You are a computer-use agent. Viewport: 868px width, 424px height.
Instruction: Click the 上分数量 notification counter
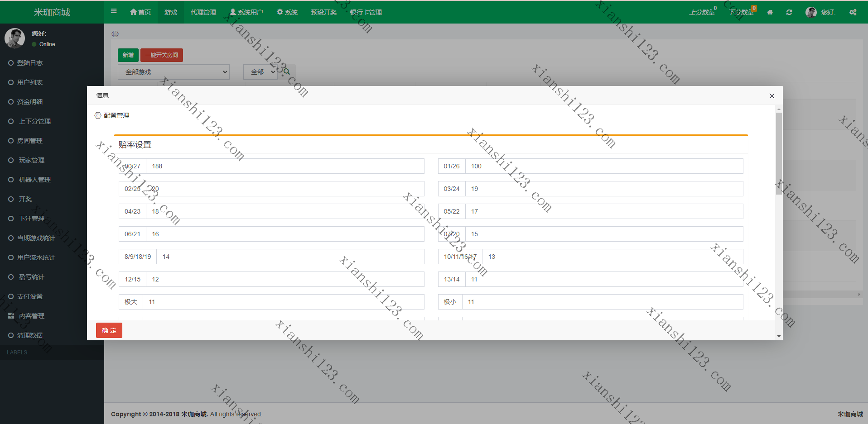pos(703,12)
